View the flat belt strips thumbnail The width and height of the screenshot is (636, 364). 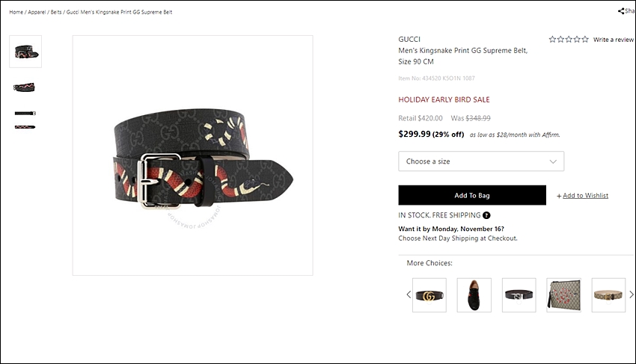[25, 120]
